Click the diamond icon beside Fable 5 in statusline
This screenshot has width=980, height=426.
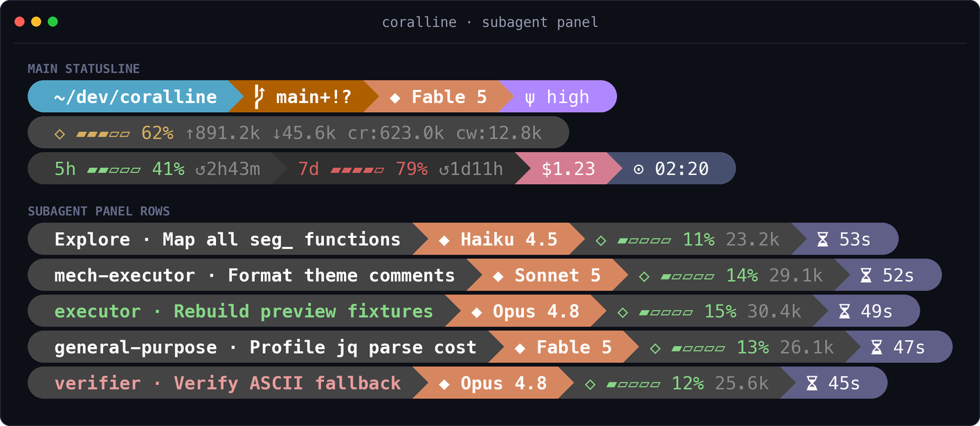395,98
